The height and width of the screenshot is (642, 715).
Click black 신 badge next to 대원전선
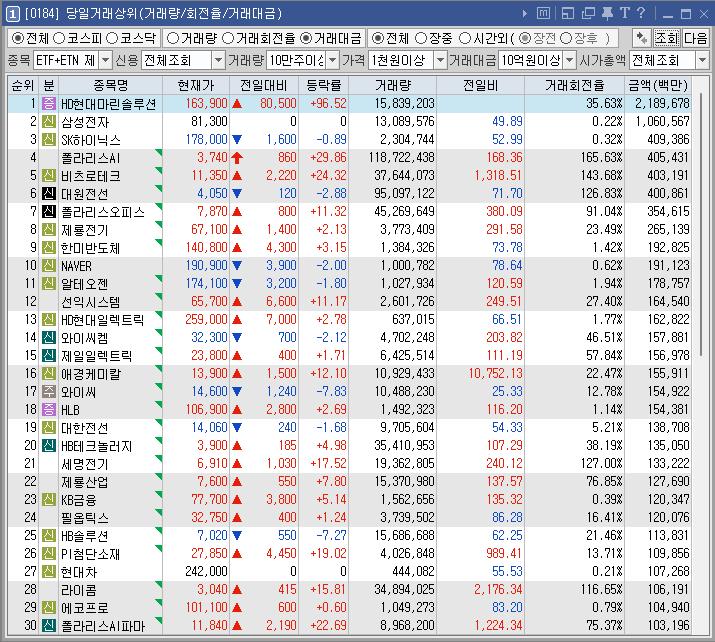(x=49, y=193)
